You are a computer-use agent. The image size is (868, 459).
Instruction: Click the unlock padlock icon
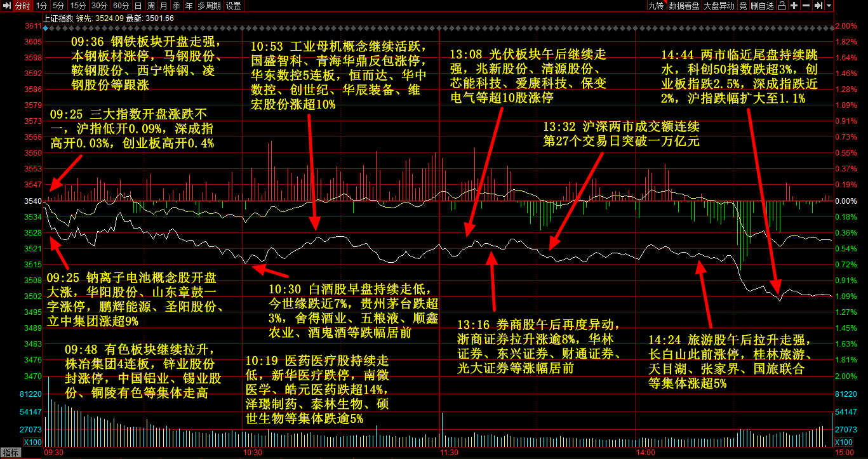pos(782,6)
